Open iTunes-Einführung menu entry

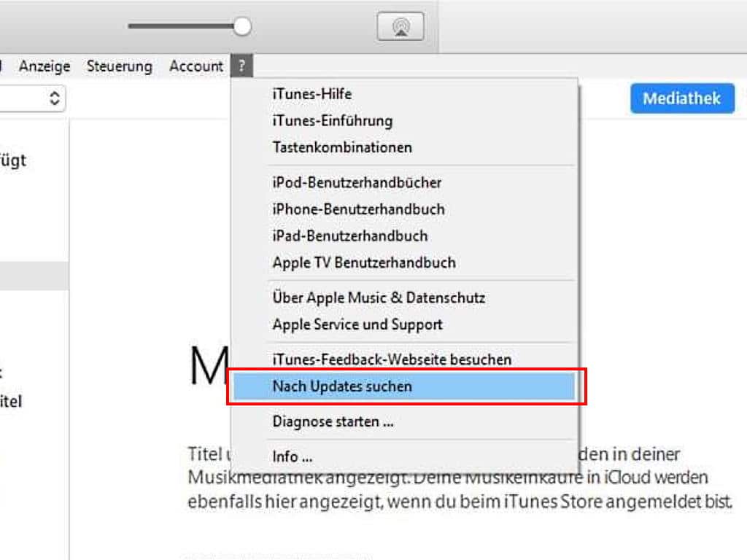point(404,120)
